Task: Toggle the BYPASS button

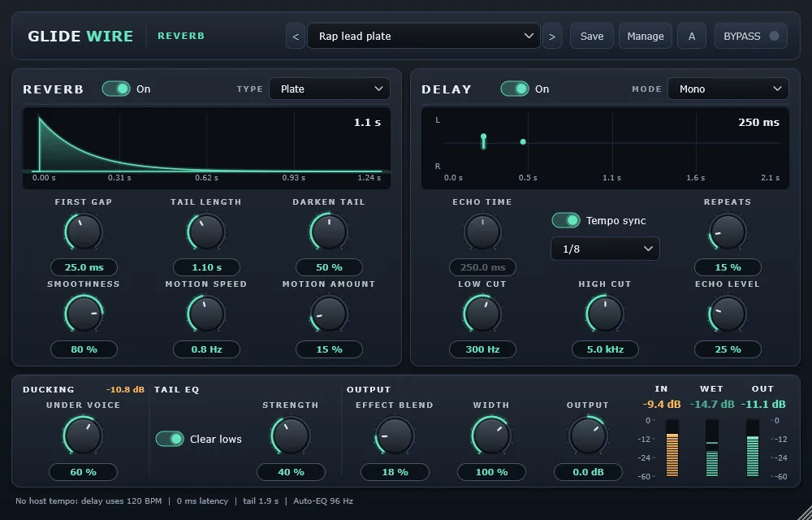Action: (751, 37)
